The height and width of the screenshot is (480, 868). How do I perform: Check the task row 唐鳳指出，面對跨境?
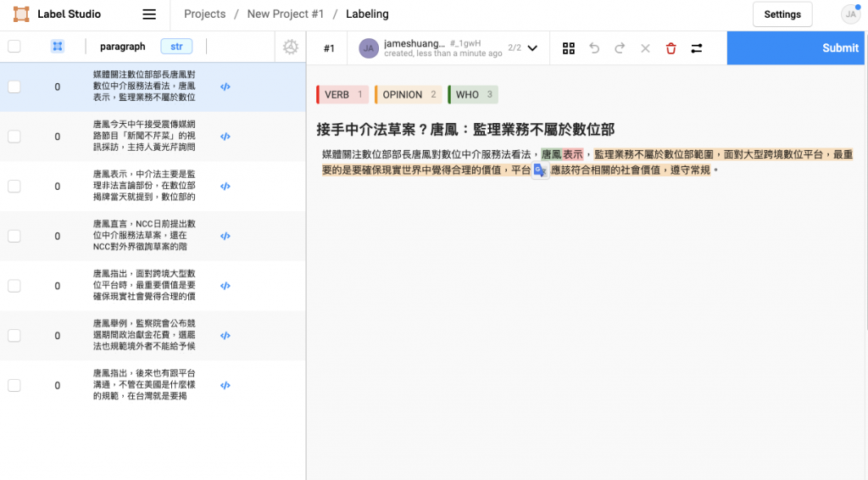(14, 287)
